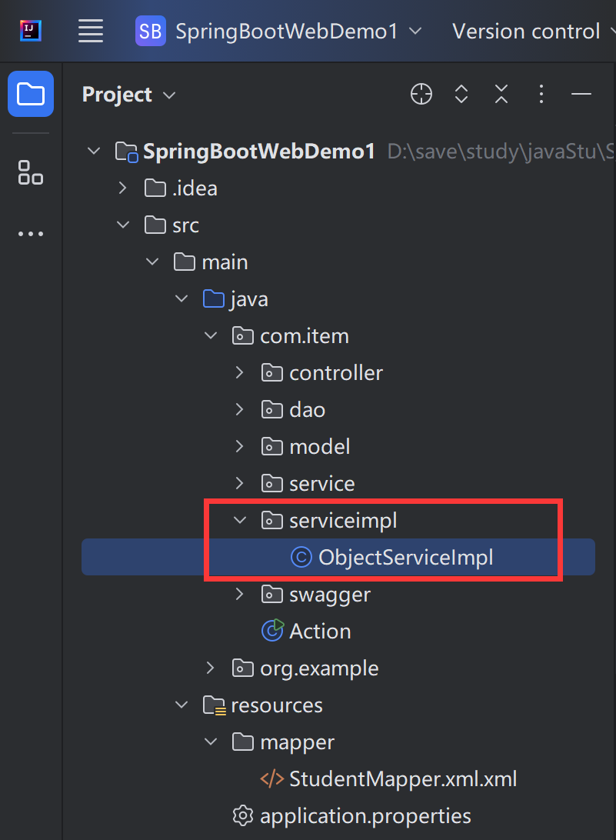Select the Action class file
The image size is (616, 840).
(319, 632)
